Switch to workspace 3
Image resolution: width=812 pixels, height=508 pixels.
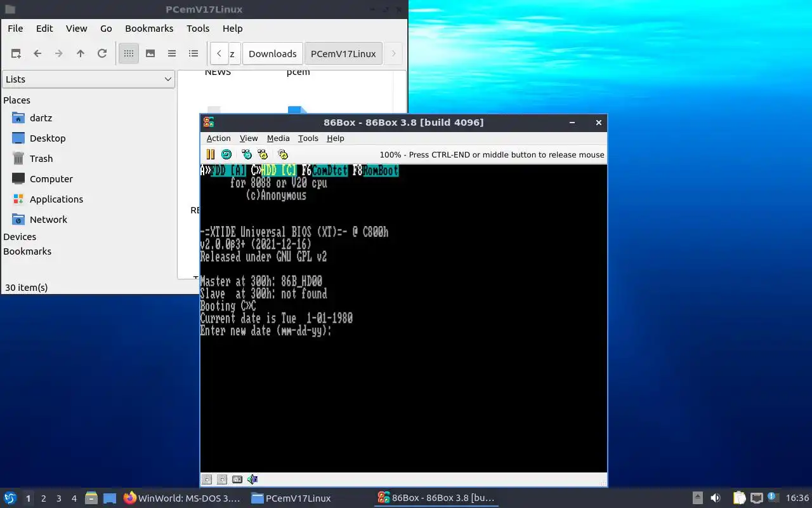(x=59, y=498)
